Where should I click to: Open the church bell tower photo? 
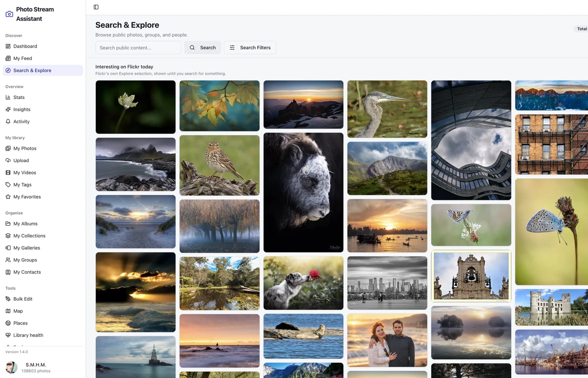click(471, 276)
